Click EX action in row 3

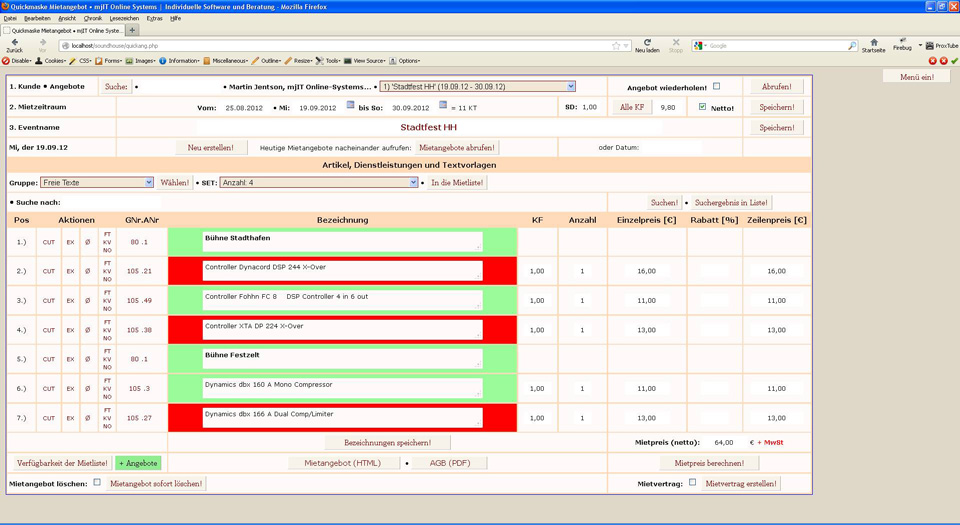point(70,300)
